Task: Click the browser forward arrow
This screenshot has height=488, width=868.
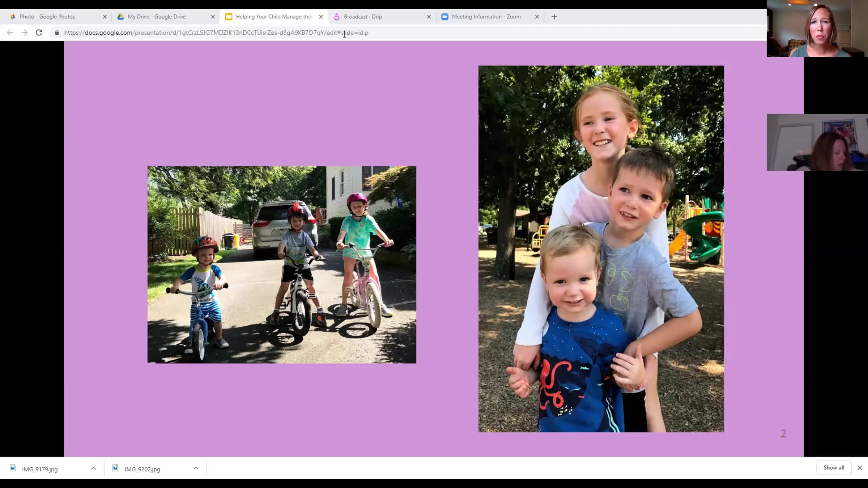Action: pyautogui.click(x=24, y=33)
